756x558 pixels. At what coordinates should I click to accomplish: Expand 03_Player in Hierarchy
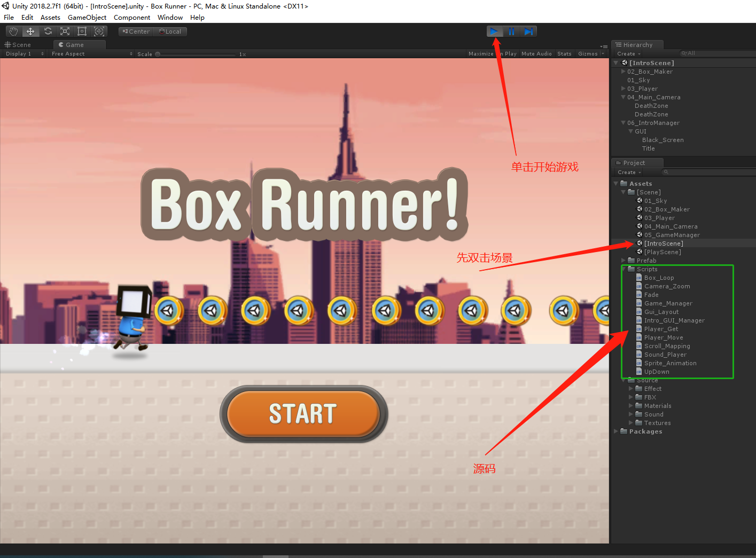tap(623, 89)
